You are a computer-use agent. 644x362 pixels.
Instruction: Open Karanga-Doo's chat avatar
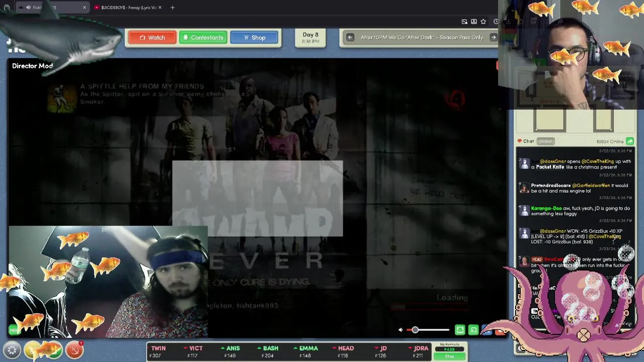(x=524, y=211)
